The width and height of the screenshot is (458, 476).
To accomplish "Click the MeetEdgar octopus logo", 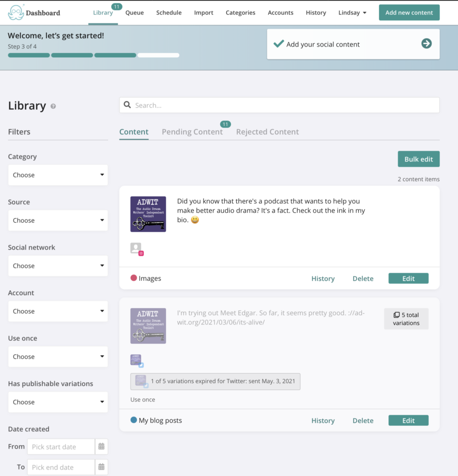I will pos(16,13).
